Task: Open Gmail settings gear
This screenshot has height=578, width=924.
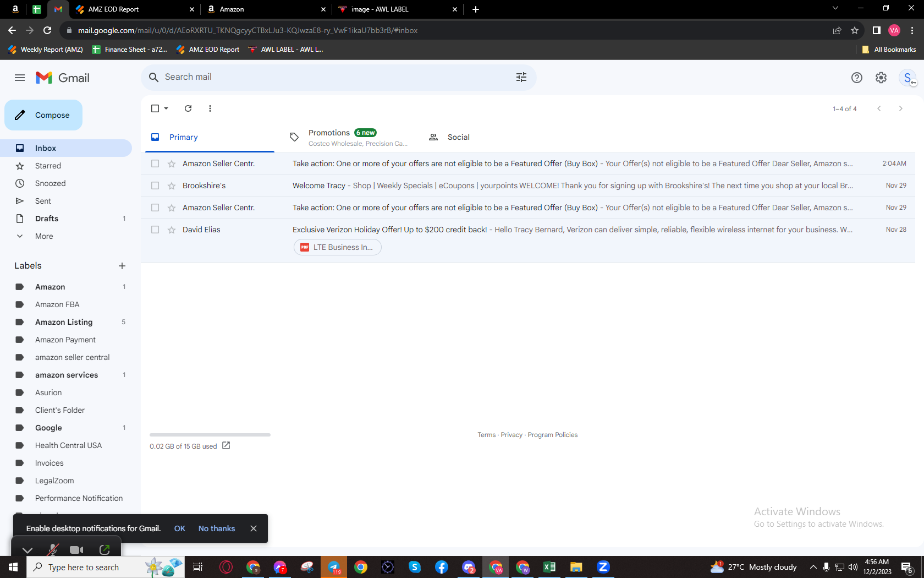Action: click(881, 78)
